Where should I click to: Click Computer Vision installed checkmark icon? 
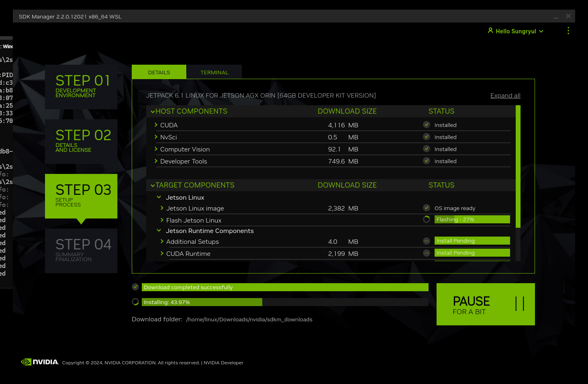427,149
